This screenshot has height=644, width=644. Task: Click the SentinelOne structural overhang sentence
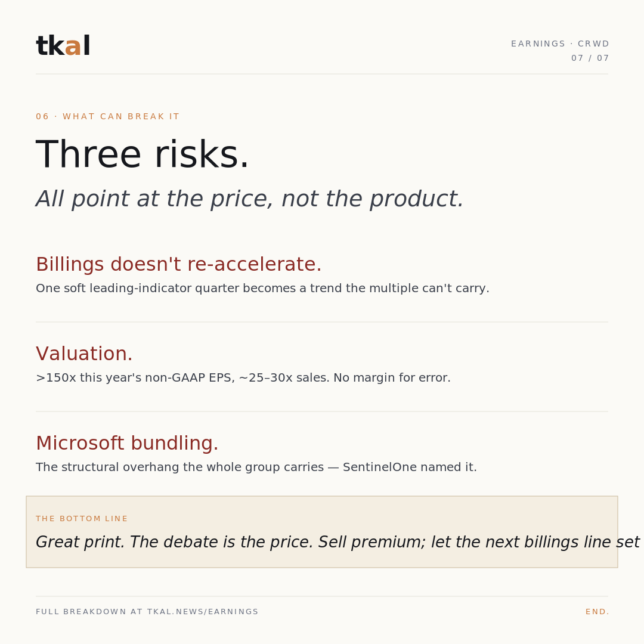[x=256, y=467]
